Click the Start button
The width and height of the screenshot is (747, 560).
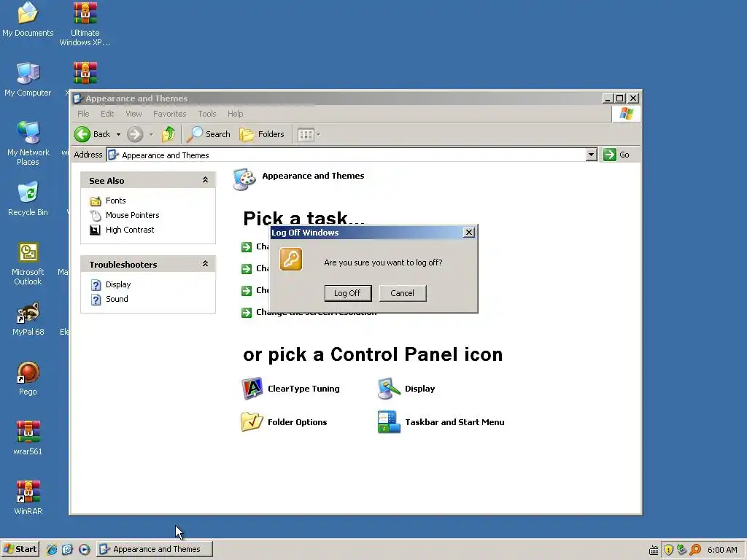point(20,549)
